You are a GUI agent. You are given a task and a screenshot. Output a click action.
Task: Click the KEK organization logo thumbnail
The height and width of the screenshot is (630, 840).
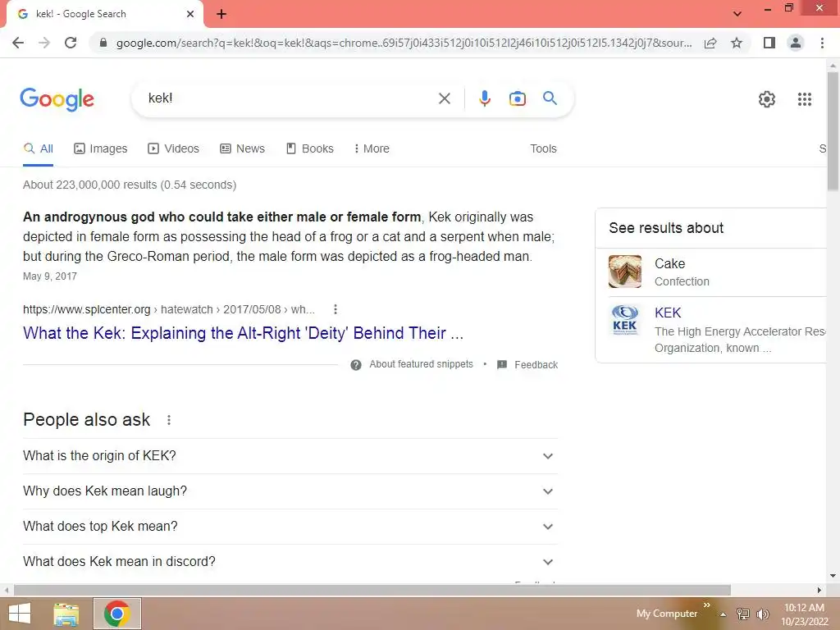coord(624,321)
